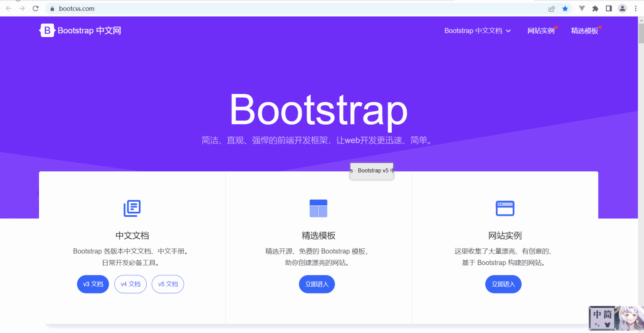Click the stacked books icon above 中文文档

pos(132,208)
